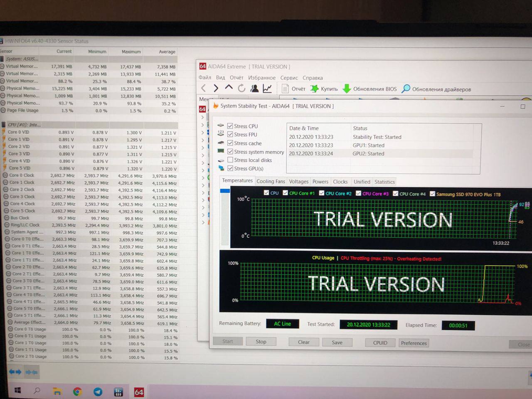This screenshot has height=399, width=532.
Task: Click Average column header in HWiNFO
Action: coord(167,52)
